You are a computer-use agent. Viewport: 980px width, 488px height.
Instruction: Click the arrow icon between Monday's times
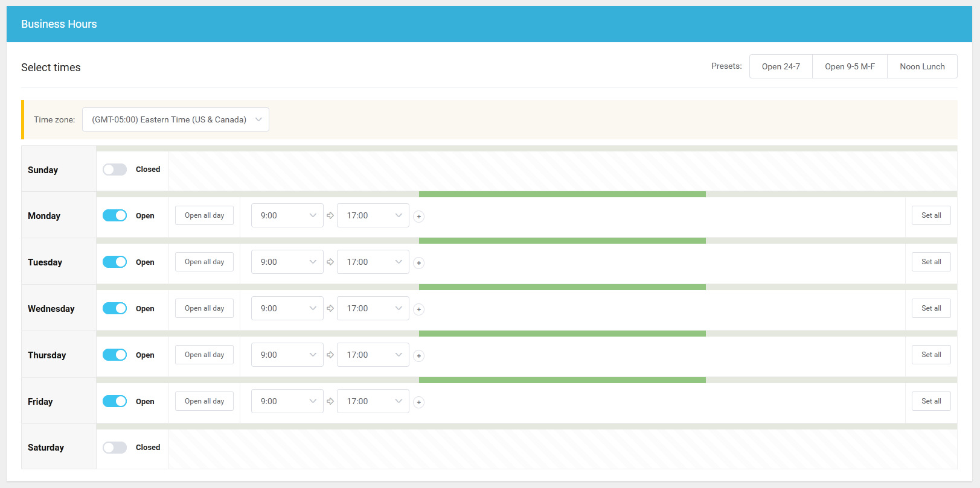[330, 215]
